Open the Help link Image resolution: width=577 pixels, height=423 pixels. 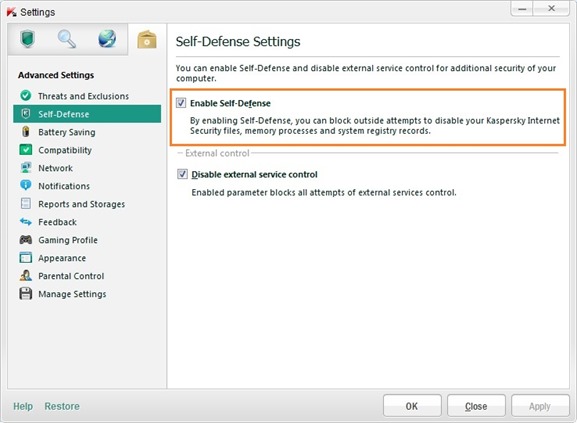click(x=23, y=406)
